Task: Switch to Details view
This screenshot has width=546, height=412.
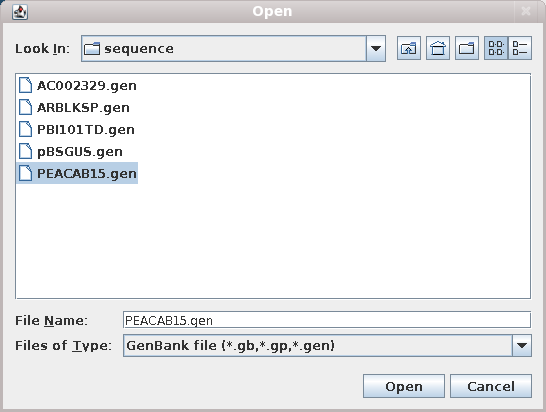Action: [x=520, y=48]
